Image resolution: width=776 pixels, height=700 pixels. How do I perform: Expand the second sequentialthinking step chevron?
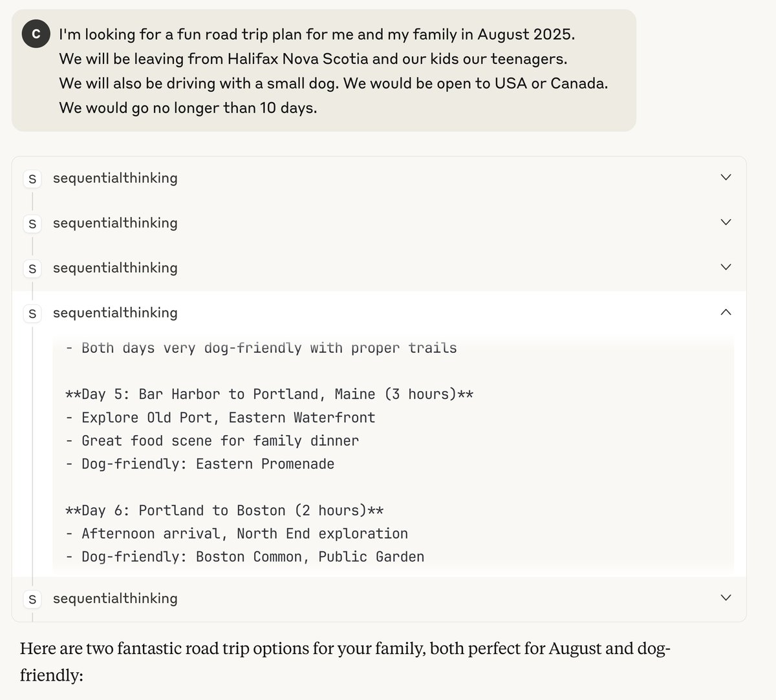pos(726,222)
